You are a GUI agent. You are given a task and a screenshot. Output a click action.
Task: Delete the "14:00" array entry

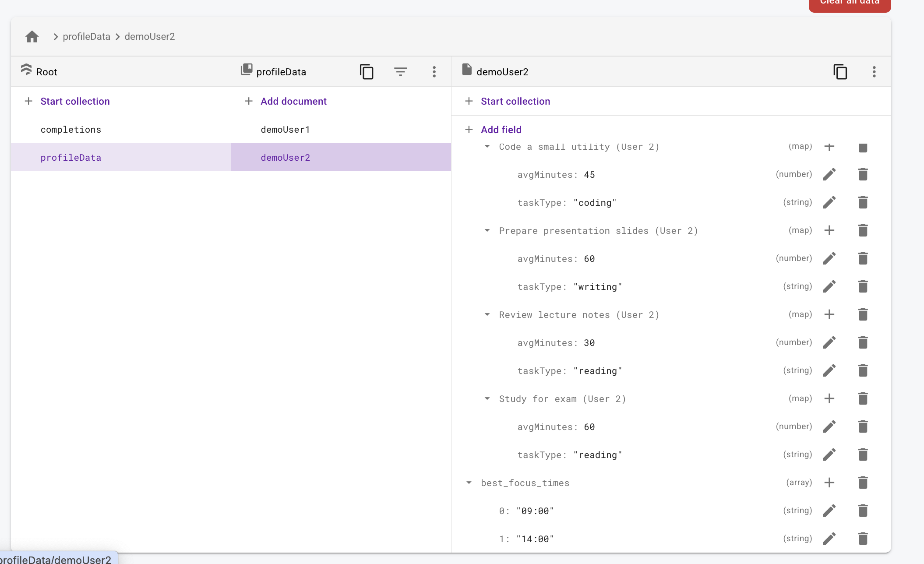pos(863,539)
